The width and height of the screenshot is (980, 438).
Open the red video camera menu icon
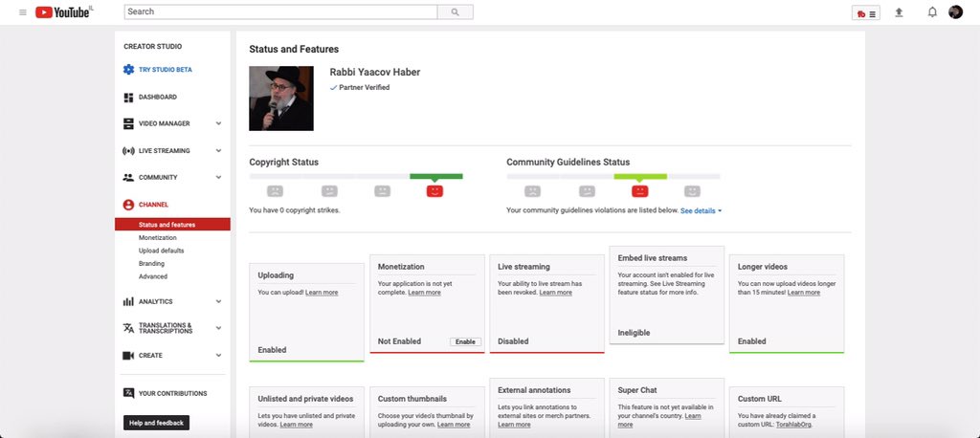865,13
